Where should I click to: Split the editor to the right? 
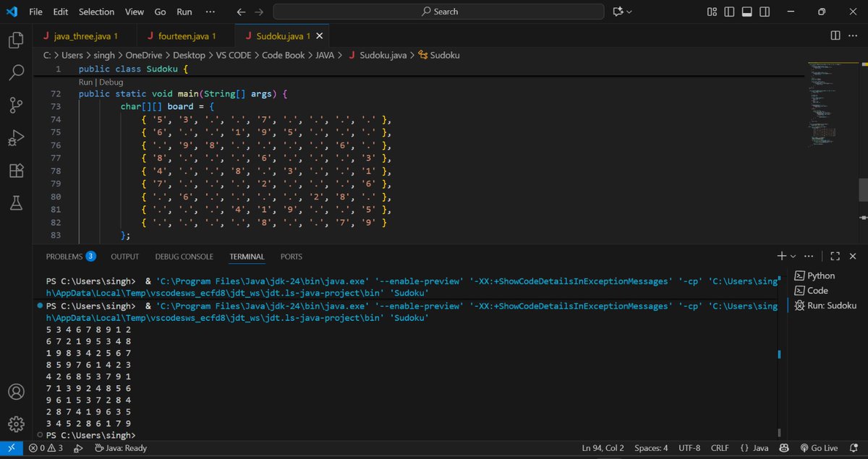835,35
